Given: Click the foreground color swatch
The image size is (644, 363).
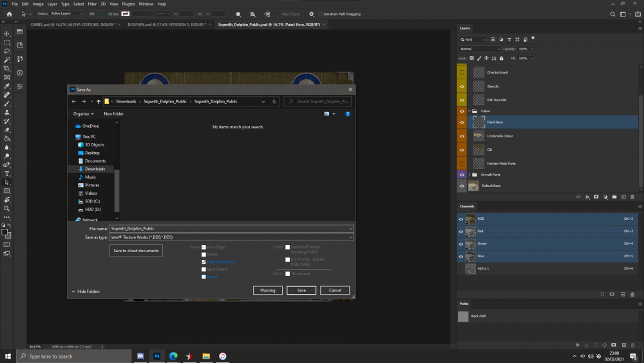Looking at the screenshot, I should (x=5, y=231).
